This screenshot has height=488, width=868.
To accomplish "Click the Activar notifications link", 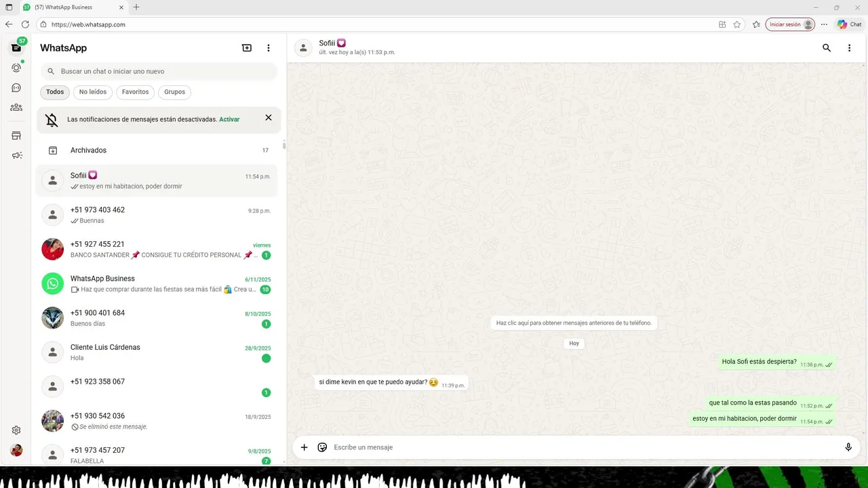I will tap(229, 119).
